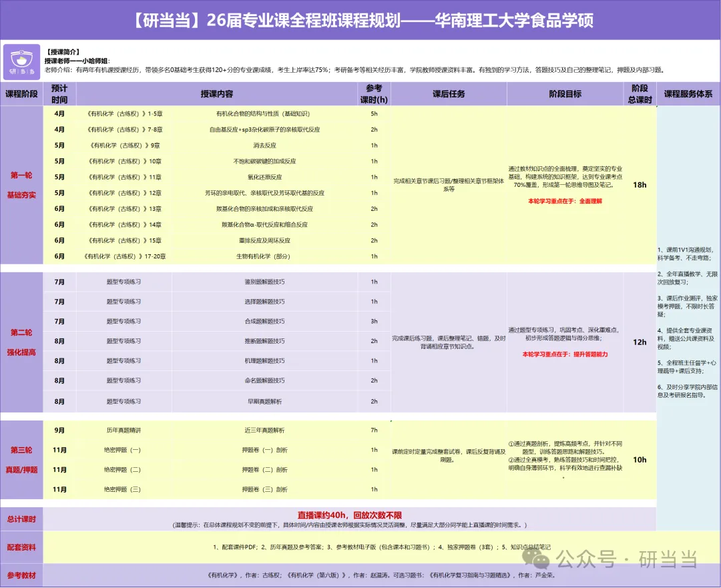Select the 预计时间 column header
Image resolution: width=721 pixels, height=588 pixels.
[59, 94]
